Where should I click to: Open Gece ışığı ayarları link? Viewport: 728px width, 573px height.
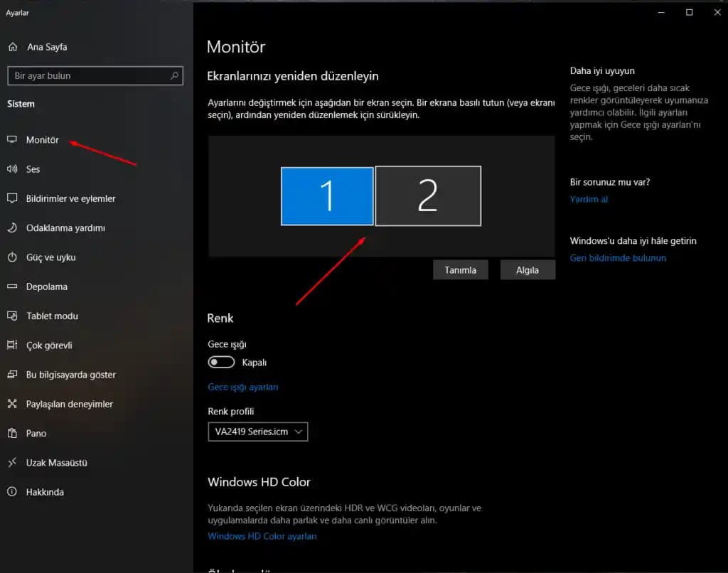[x=242, y=387]
